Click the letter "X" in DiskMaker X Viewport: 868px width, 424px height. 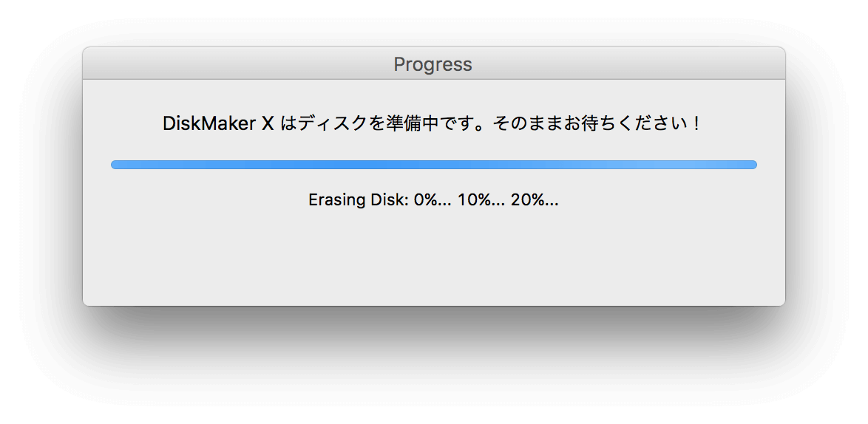coord(268,124)
